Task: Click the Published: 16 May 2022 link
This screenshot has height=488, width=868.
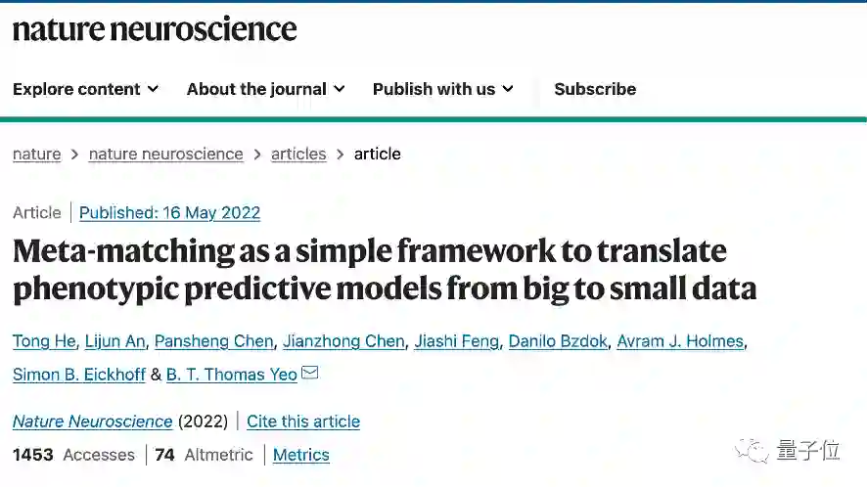Action: click(169, 212)
